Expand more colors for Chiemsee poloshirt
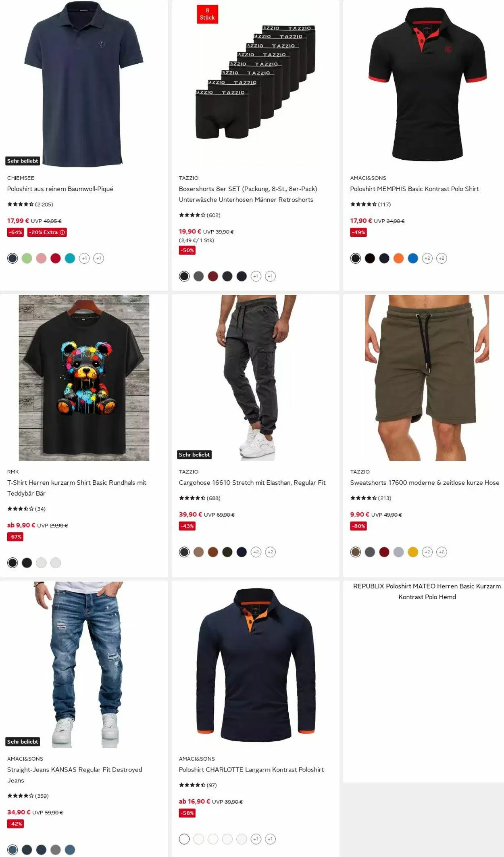504x857 pixels. click(x=84, y=258)
